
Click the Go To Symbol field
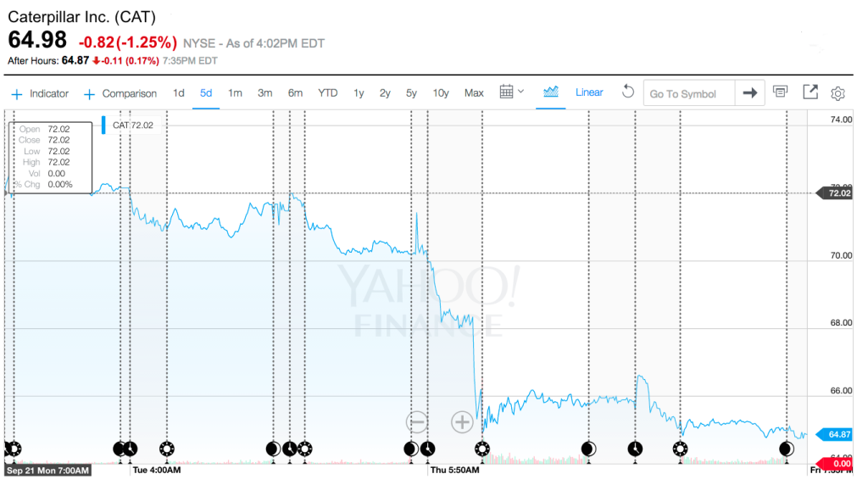pos(688,93)
